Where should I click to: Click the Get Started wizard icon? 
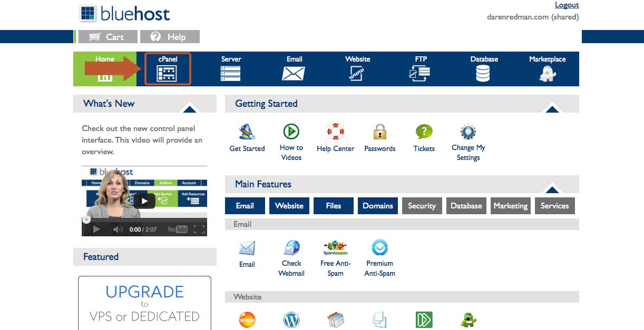pyautogui.click(x=247, y=131)
